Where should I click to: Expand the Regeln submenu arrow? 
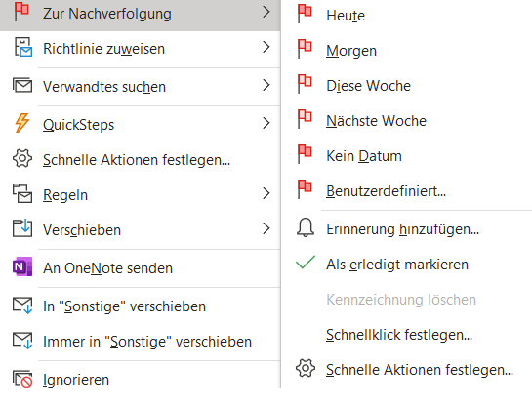(x=266, y=193)
